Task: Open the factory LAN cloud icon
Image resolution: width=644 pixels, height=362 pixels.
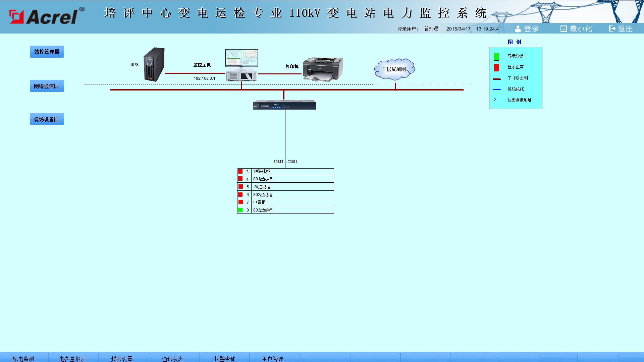Action: [394, 69]
